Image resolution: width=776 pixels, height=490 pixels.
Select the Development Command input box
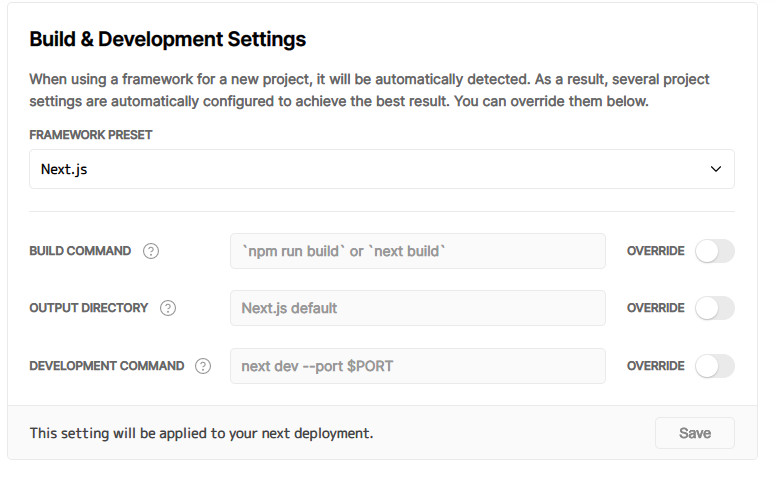[417, 366]
